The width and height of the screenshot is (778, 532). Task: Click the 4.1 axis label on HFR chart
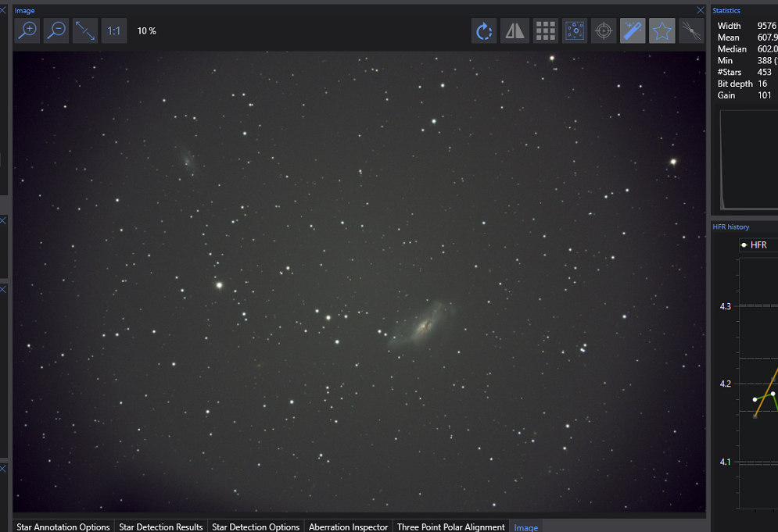tap(726, 462)
